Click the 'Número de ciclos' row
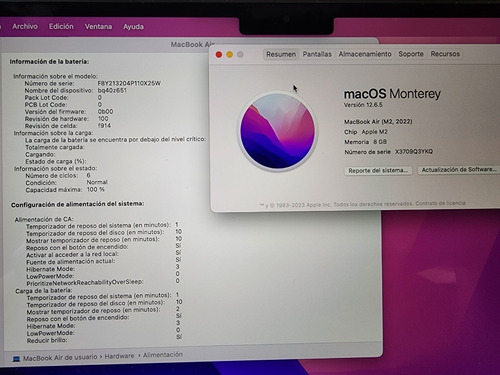 (58, 175)
